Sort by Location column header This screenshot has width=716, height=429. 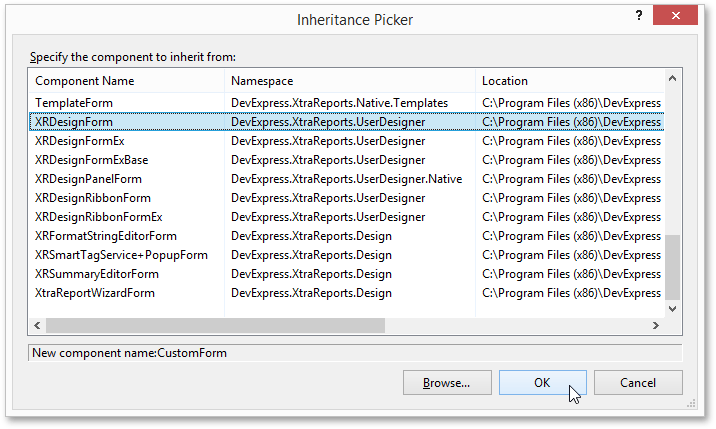point(570,81)
